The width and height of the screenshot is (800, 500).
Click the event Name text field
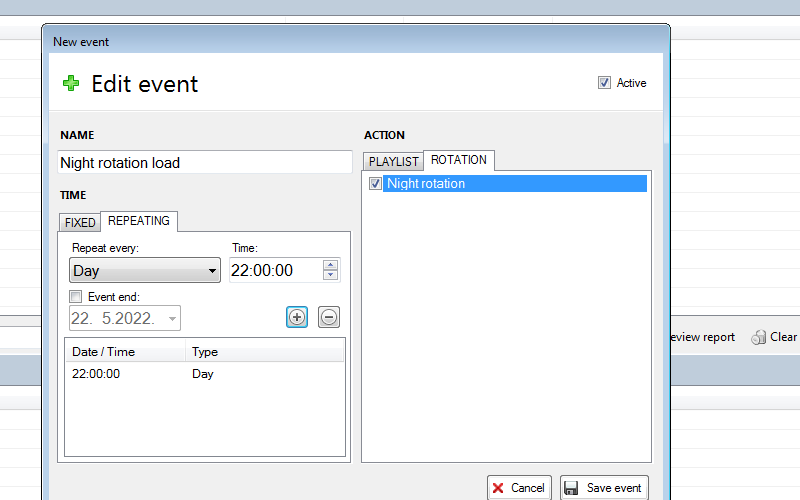(x=205, y=163)
